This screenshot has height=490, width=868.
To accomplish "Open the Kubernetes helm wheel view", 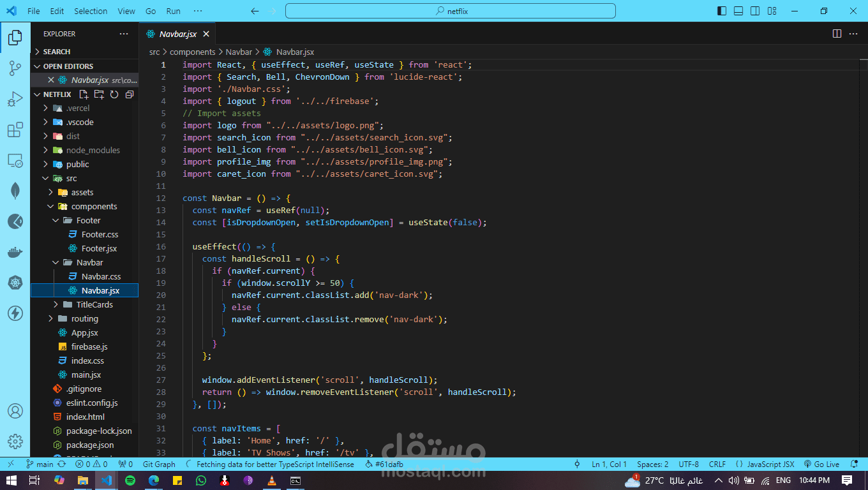I will [x=15, y=283].
